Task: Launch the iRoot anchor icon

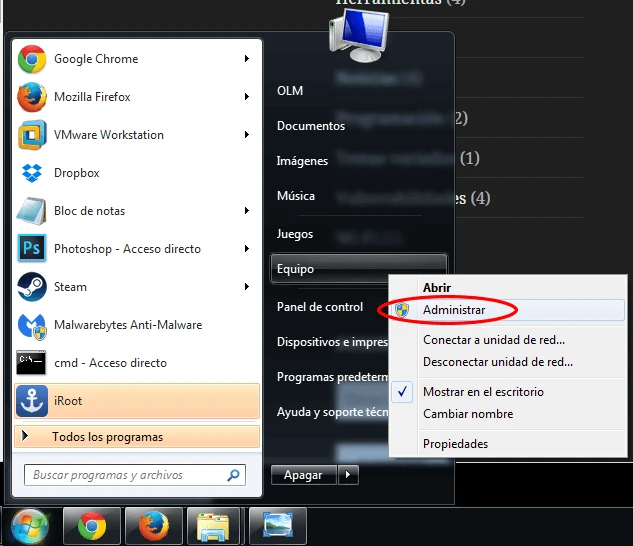Action: (31, 401)
